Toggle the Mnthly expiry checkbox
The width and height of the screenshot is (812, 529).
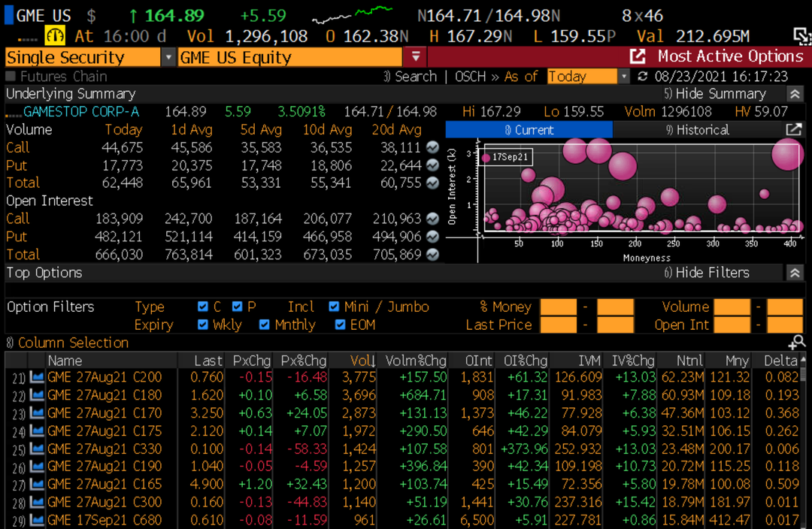264,325
